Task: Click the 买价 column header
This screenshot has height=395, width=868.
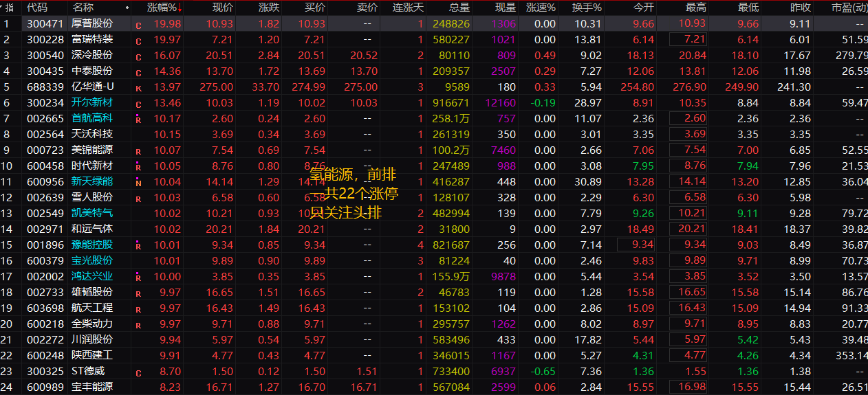Action: 314,8
